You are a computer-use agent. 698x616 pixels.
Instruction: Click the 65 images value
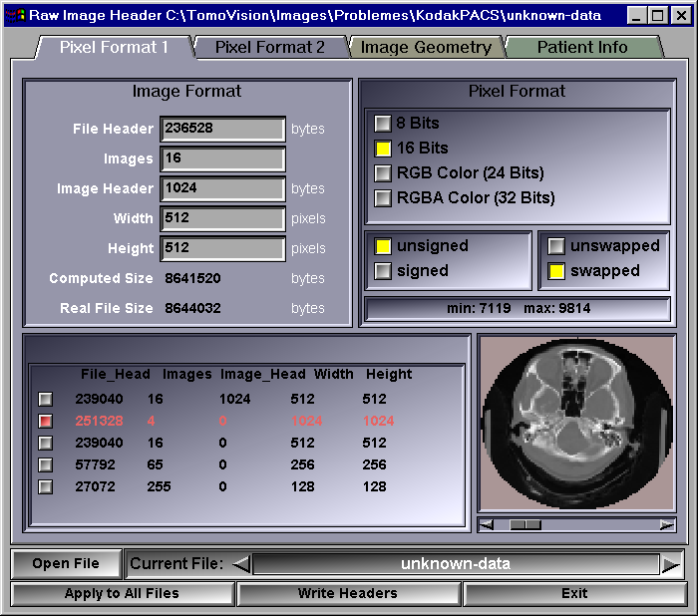pyautogui.click(x=155, y=465)
